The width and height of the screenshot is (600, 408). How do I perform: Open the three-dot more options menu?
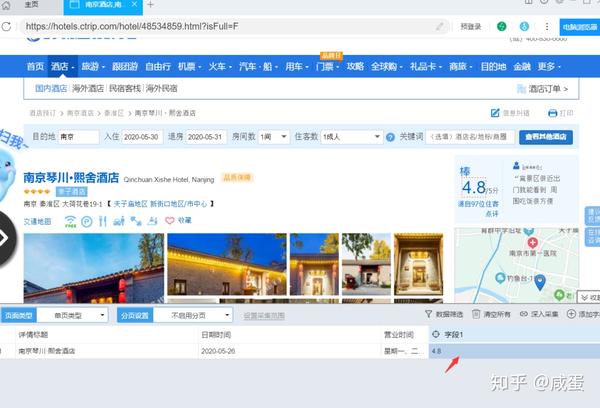pos(547,26)
